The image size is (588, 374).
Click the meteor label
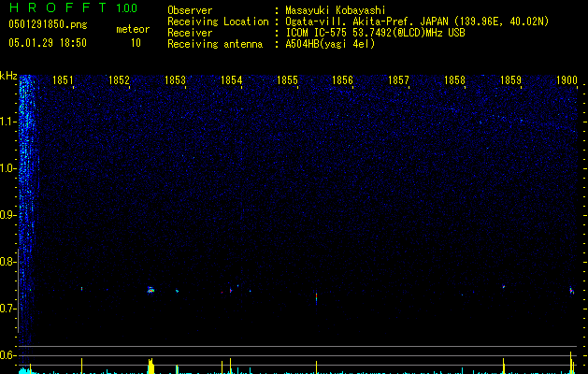pyautogui.click(x=133, y=29)
